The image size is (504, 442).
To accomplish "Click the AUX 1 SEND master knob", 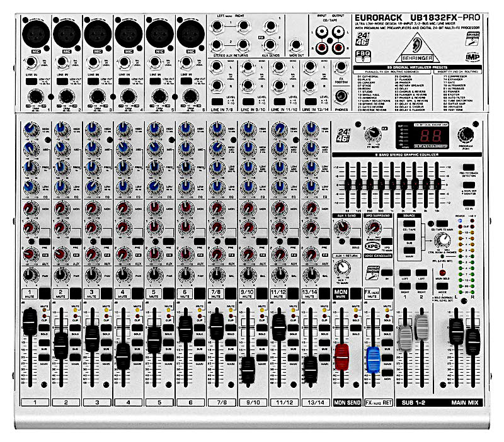I will [x=342, y=228].
